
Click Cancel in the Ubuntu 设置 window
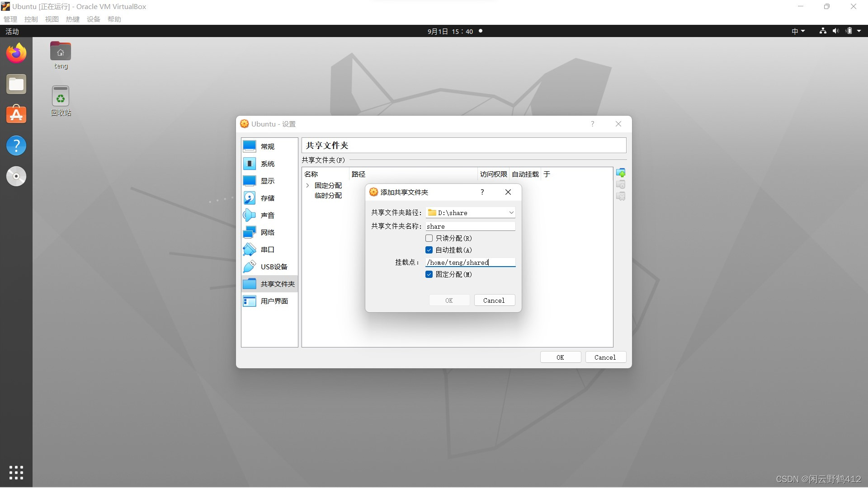pyautogui.click(x=605, y=357)
